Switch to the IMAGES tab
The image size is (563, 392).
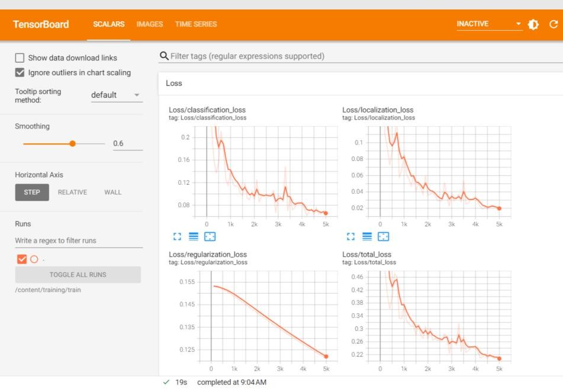pyautogui.click(x=149, y=24)
